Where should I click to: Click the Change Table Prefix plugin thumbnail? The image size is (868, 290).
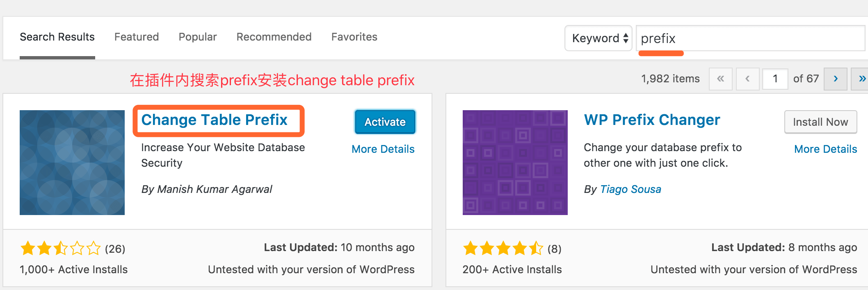click(72, 162)
